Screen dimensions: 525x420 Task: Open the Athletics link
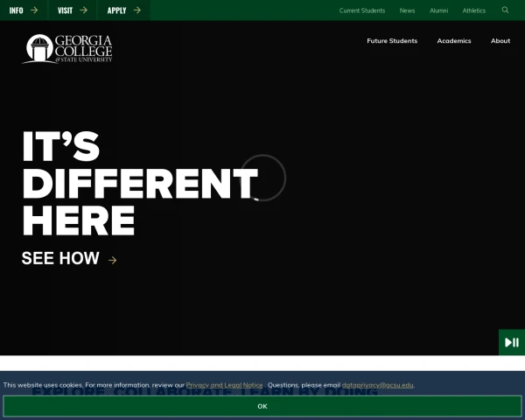[473, 10]
